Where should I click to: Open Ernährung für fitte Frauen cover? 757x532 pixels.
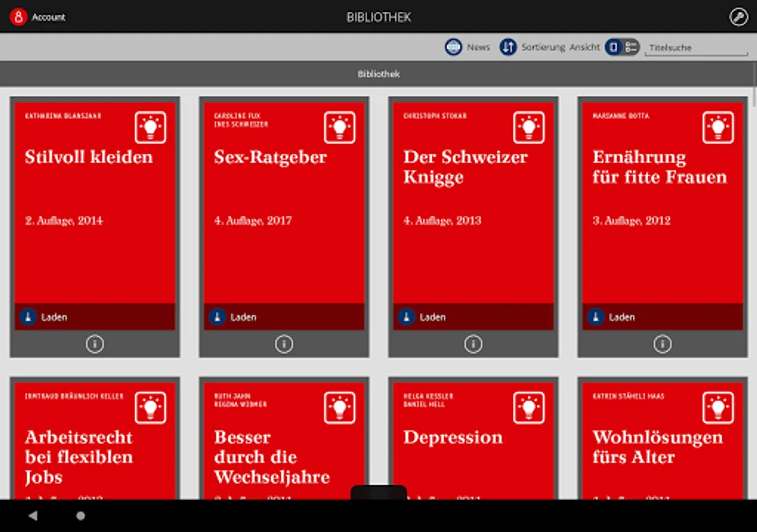tap(662, 203)
